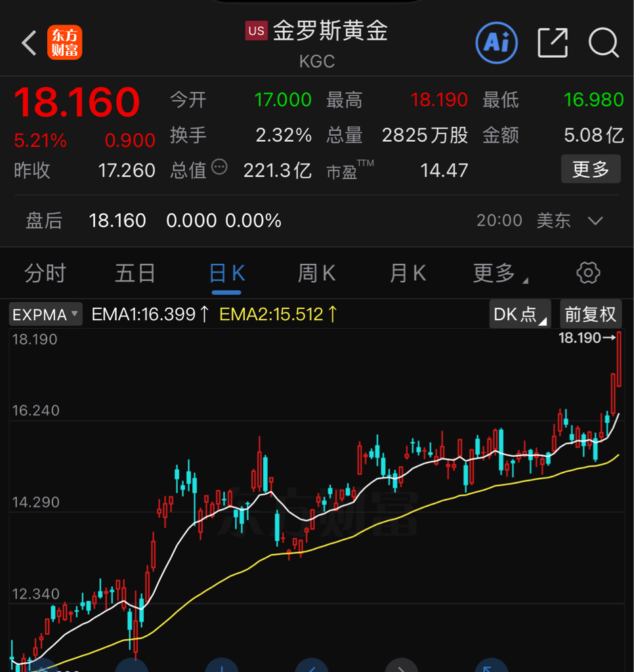
Task: Go back using the left arrow
Action: point(29,43)
